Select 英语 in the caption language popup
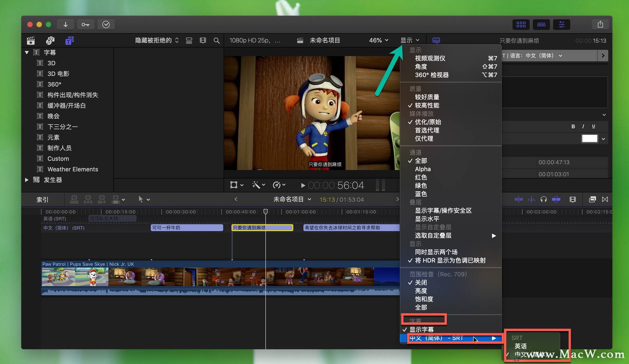Viewport: 629px width, 364px height. tap(520, 346)
